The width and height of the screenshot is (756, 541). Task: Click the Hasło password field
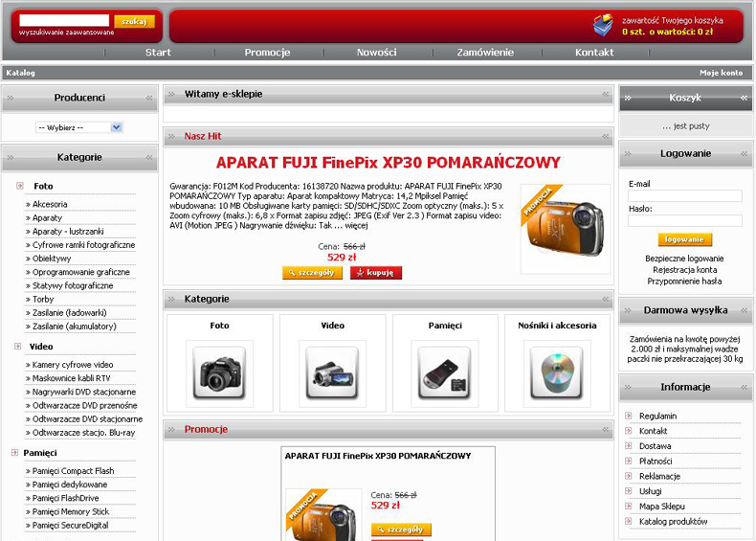[x=684, y=220]
